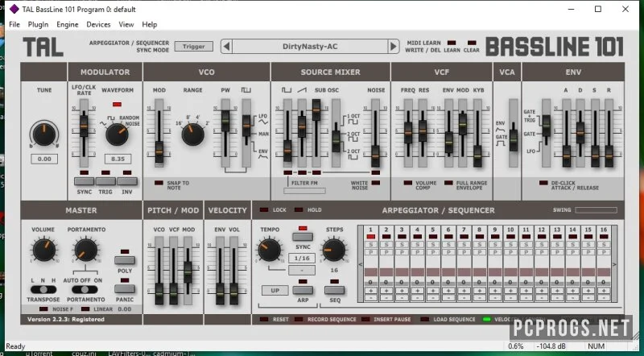Click the ENV Attack slider
Screen dimensions: 644x356
567,155
